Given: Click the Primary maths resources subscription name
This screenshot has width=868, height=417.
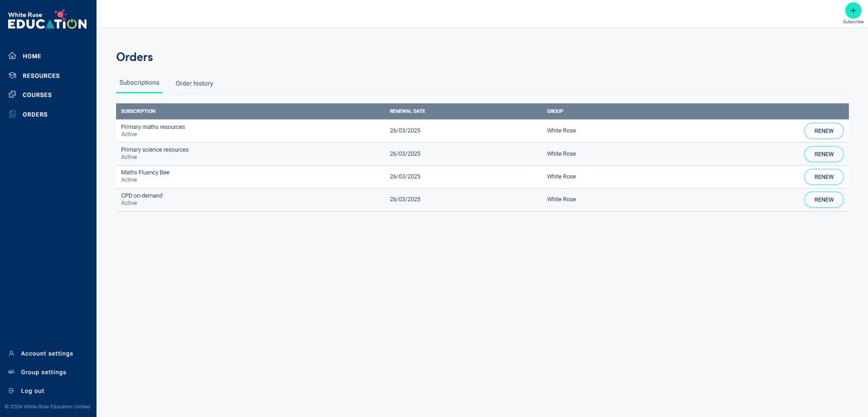Looking at the screenshot, I should [153, 127].
